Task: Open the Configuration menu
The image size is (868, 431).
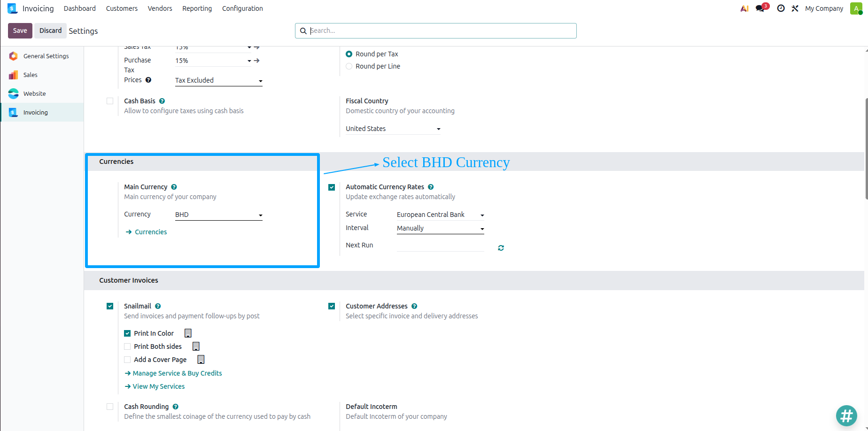Action: 242,8
